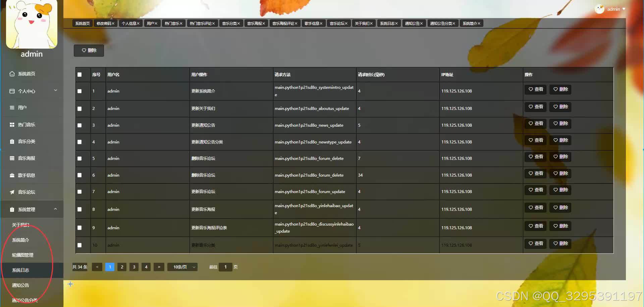Click the 音乐分类 sidebar icon
644x307 pixels.
[x=12, y=141]
